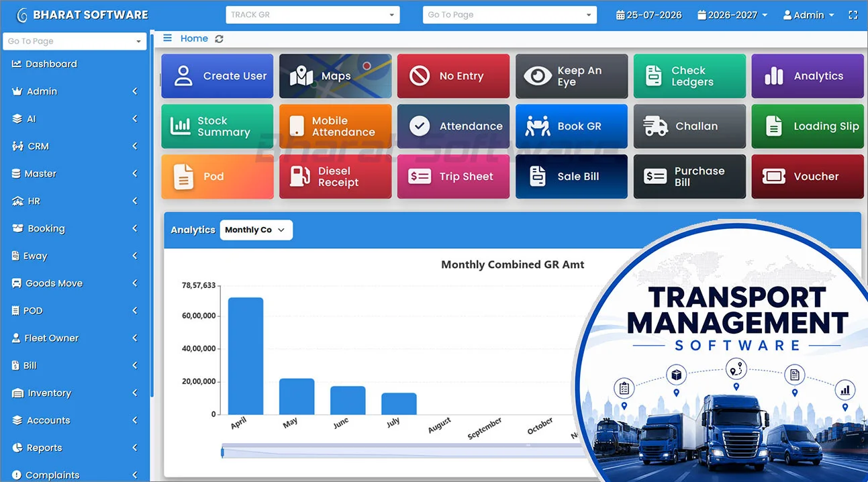Image resolution: width=868 pixels, height=482 pixels.
Task: Open the Loading Slip tile
Action: [x=808, y=126]
